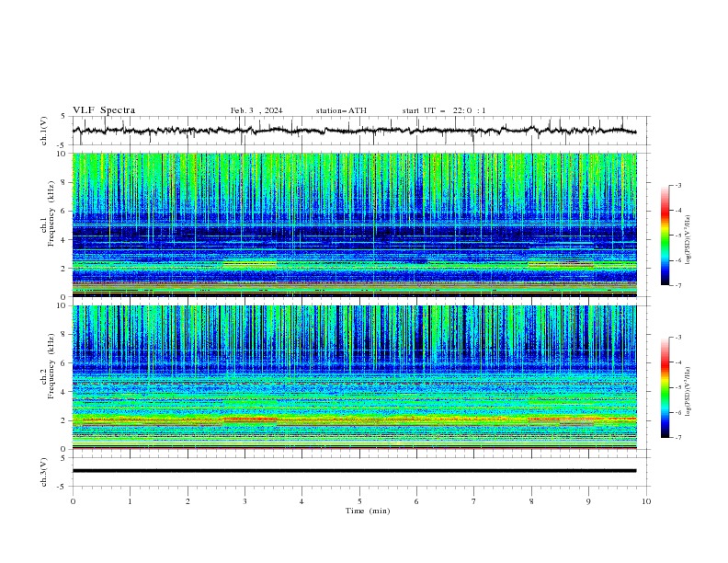Click the "ch.1(V)" axis label

44,131
